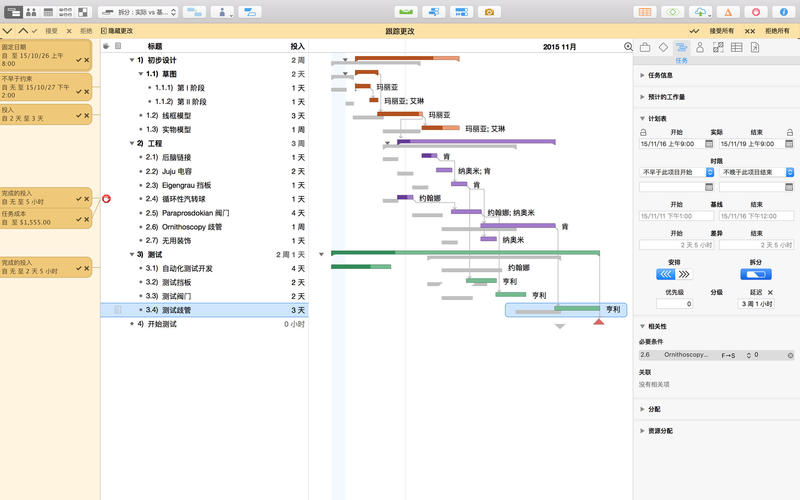Screen dimensions: 800x500
Task: Open the blue info inspector icon
Action: pyautogui.click(x=784, y=12)
